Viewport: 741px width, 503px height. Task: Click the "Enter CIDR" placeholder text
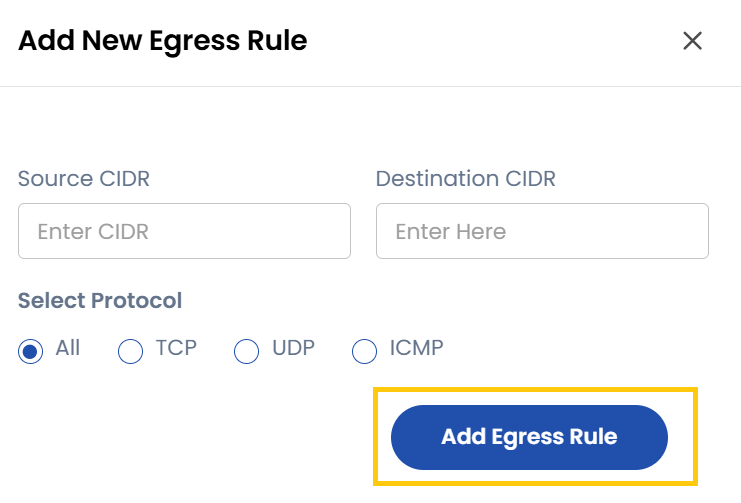(93, 232)
